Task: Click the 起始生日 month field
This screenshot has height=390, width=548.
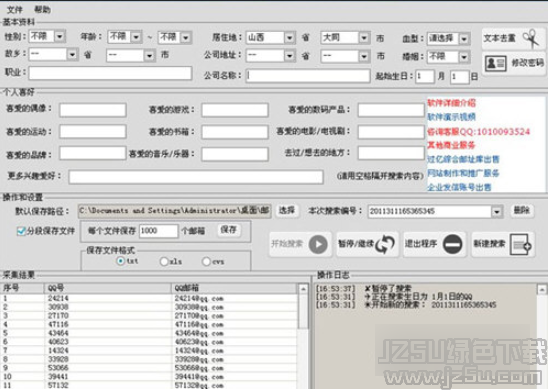Action: (425, 77)
